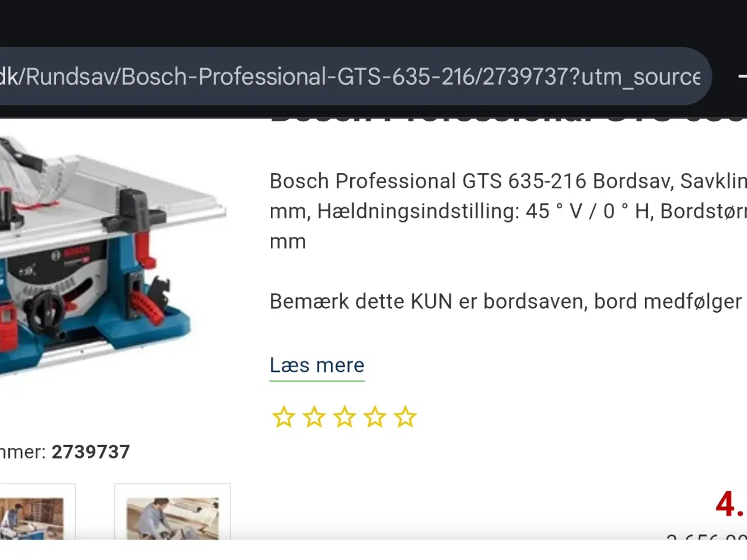Select the workshop photo thumbnail on left
This screenshot has width=747, height=560.
(32, 518)
